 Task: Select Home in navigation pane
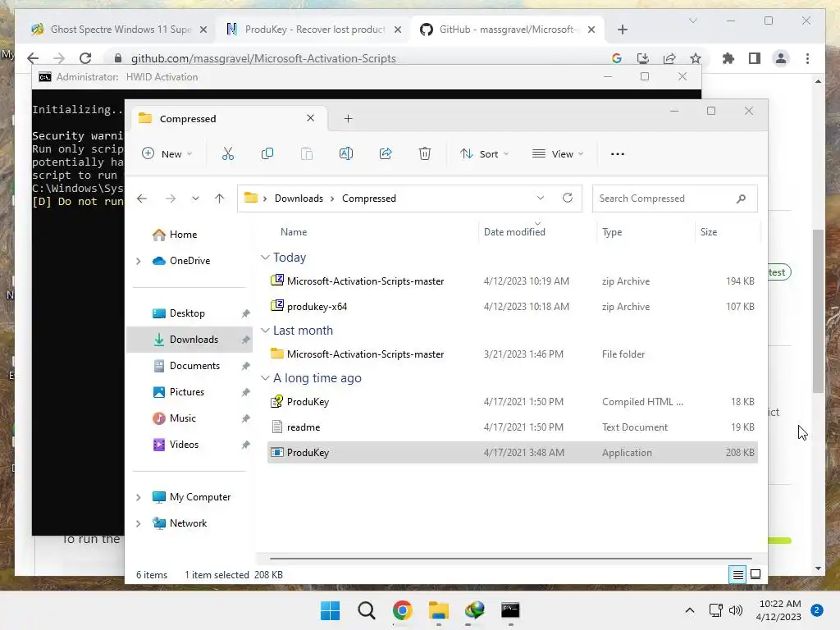[x=183, y=235]
